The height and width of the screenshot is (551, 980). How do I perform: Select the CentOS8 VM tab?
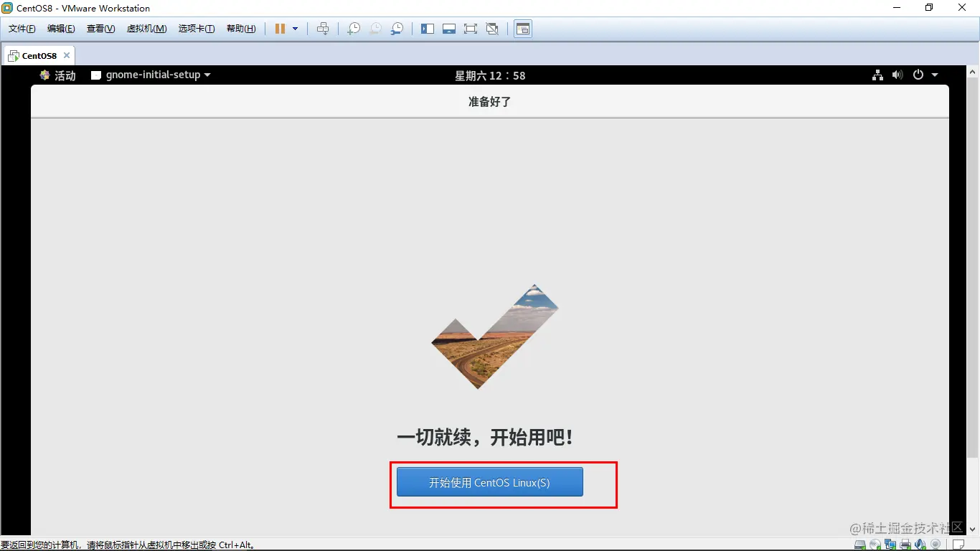(39, 55)
